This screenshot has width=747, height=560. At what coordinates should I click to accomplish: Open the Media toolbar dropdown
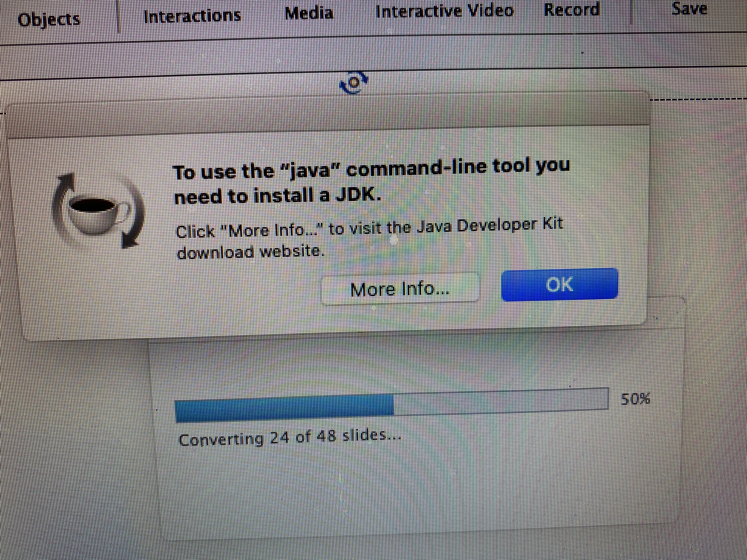[309, 13]
